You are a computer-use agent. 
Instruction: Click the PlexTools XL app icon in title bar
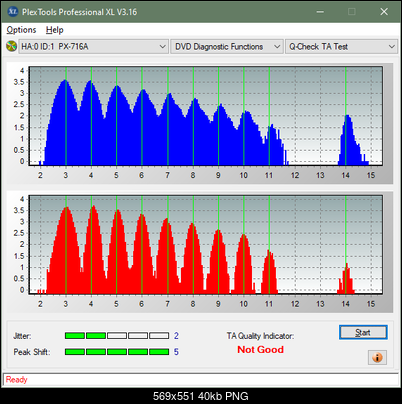12,12
